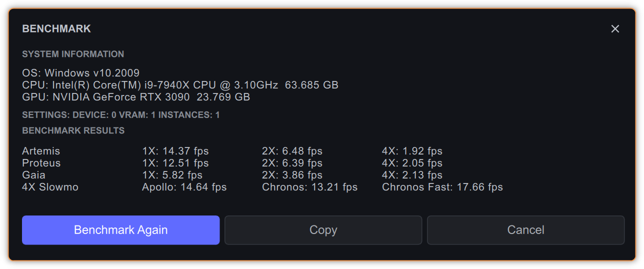Click the BENCHMARK dialog title
Screen dimensions: 644x269
point(56,29)
